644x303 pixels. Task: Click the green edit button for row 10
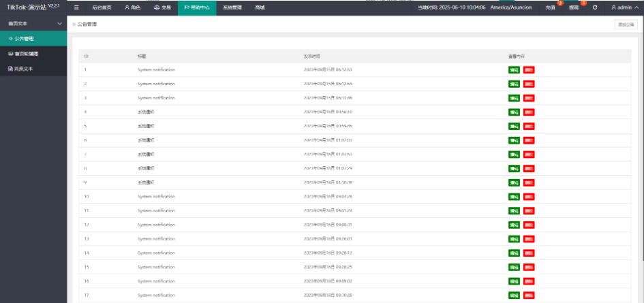click(x=514, y=197)
